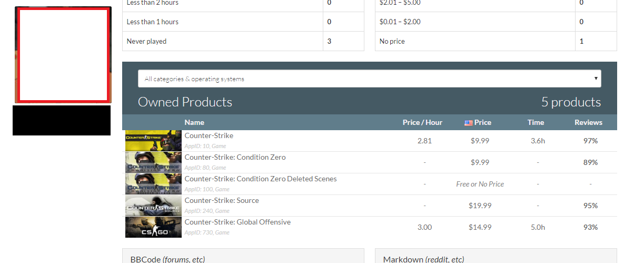Click the Less than 1 hours row
This screenshot has height=263, width=644.
click(x=243, y=22)
